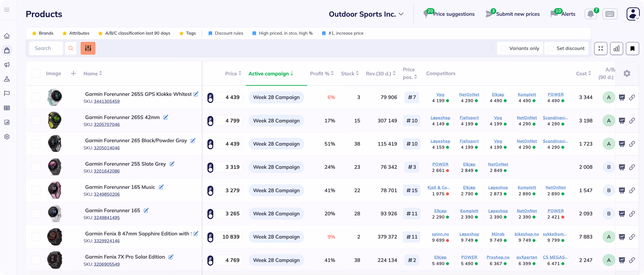Open Tags saved filter
The height and width of the screenshot is (275, 644).
[188, 33]
